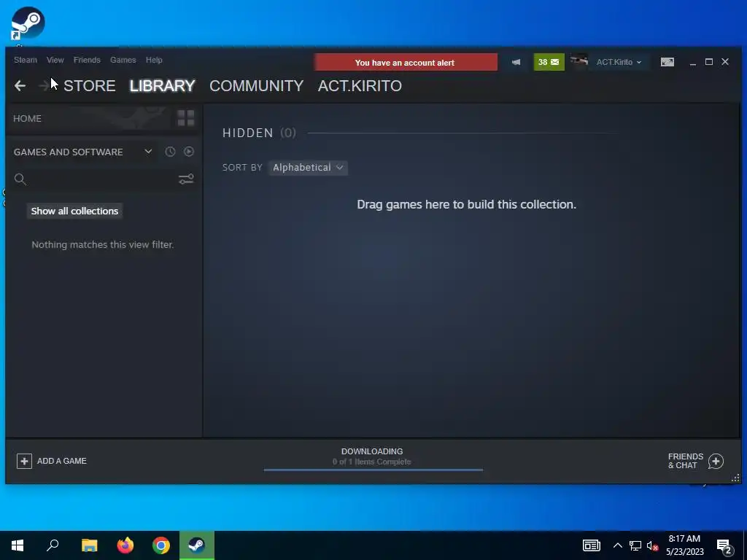Switch to Big Picture mode
The width and height of the screenshot is (747, 560).
(x=667, y=63)
